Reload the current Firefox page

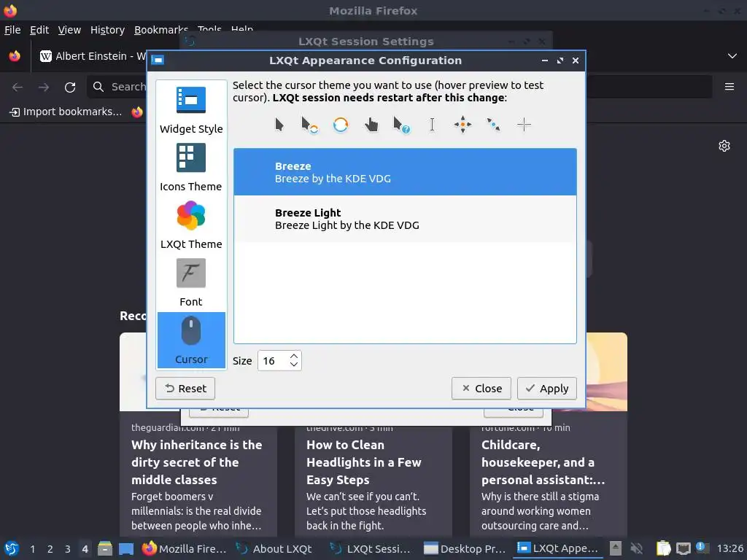tap(70, 87)
